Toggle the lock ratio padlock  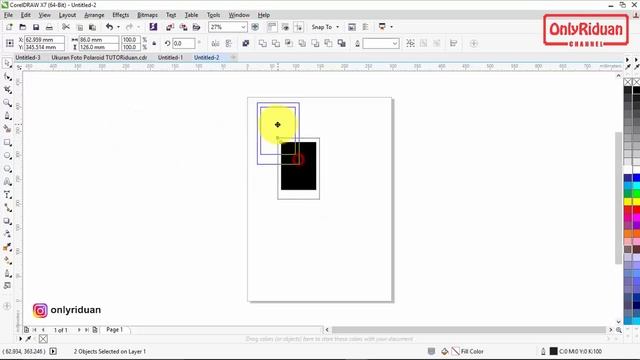tap(154, 43)
